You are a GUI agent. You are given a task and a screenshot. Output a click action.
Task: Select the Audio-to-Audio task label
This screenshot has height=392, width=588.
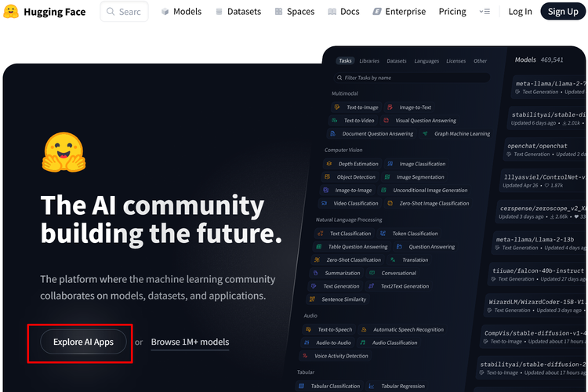pyautogui.click(x=333, y=343)
